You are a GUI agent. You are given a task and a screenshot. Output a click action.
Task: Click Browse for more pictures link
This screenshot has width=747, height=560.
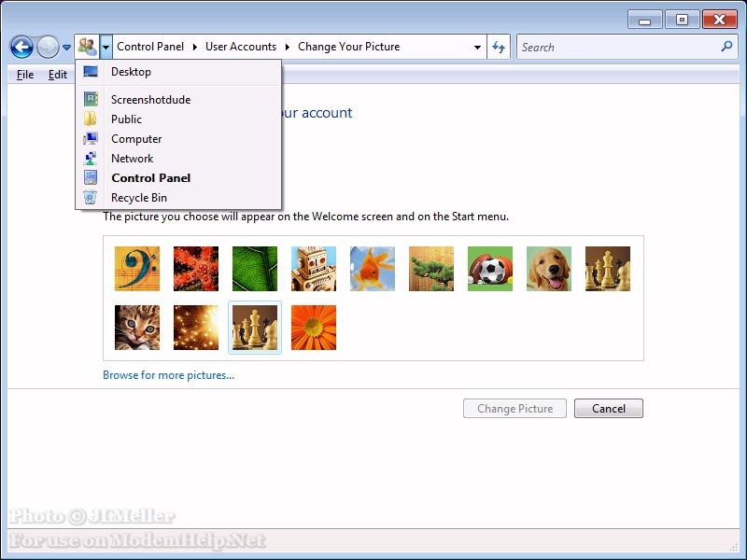tap(169, 375)
